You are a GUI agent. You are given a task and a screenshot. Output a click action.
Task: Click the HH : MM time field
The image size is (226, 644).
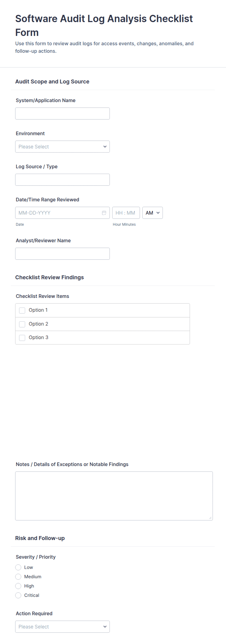coord(126,213)
